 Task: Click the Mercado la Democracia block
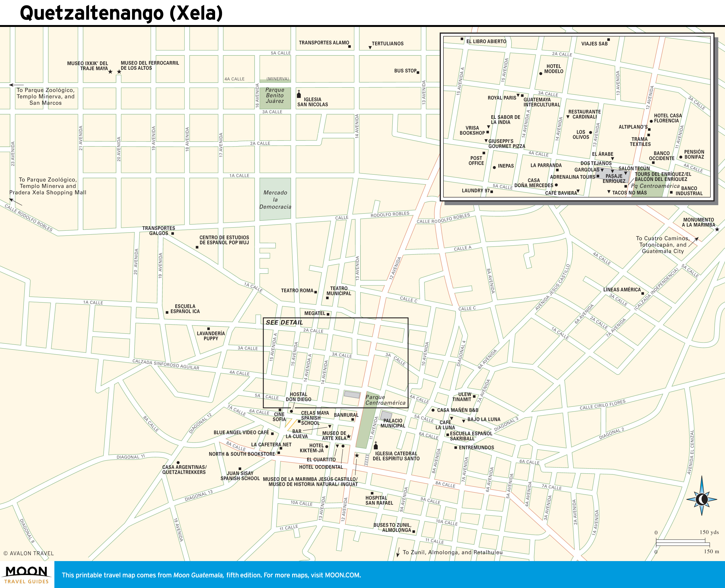pos(275,199)
